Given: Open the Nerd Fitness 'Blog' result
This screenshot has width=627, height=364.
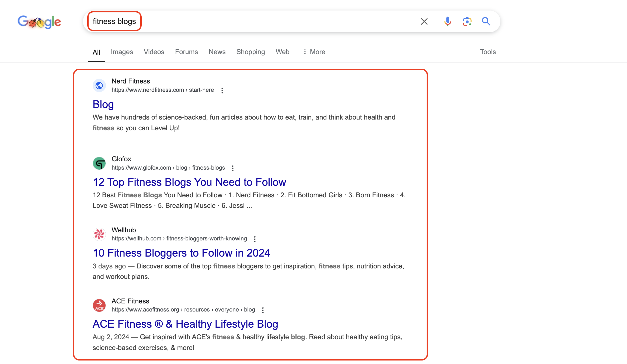Looking at the screenshot, I should pyautogui.click(x=103, y=104).
